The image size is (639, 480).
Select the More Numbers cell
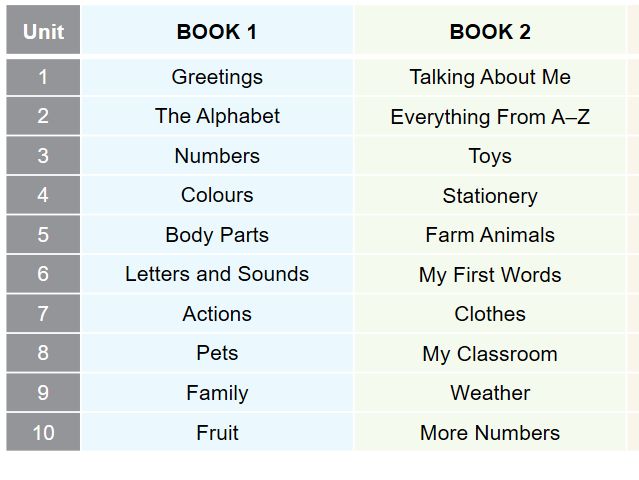490,433
